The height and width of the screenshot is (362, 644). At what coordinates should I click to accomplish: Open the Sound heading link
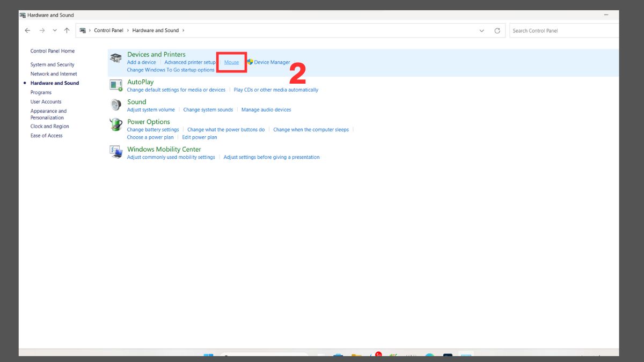[x=136, y=102]
